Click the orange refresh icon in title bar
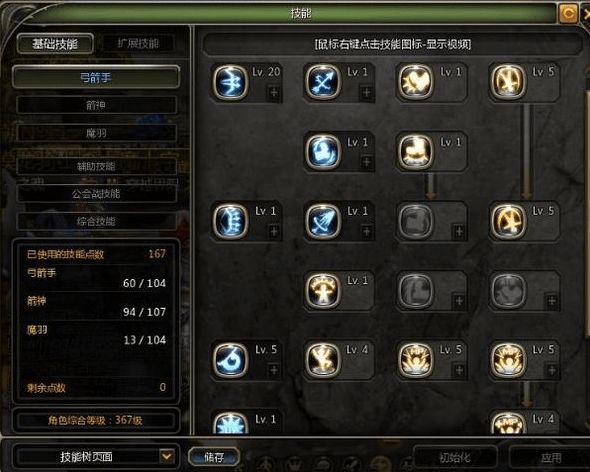Image resolution: width=590 pixels, height=472 pixels. 568,14
